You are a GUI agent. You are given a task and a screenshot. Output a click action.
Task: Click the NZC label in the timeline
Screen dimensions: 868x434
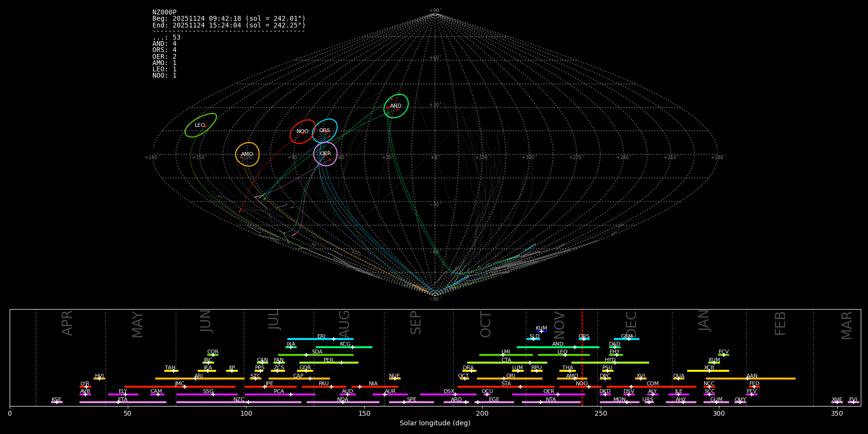[x=239, y=400]
